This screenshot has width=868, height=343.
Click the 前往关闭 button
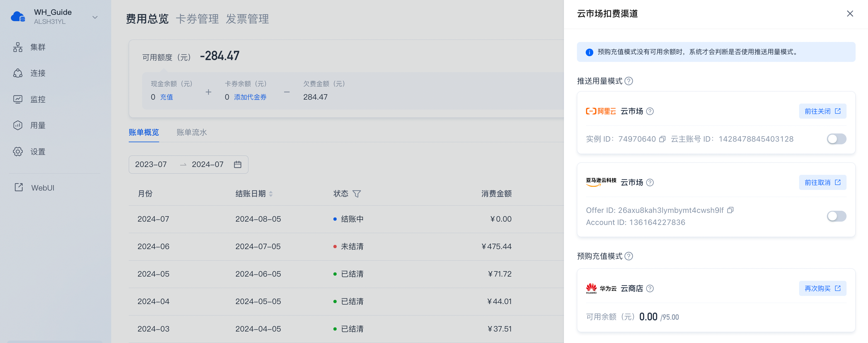tap(822, 111)
